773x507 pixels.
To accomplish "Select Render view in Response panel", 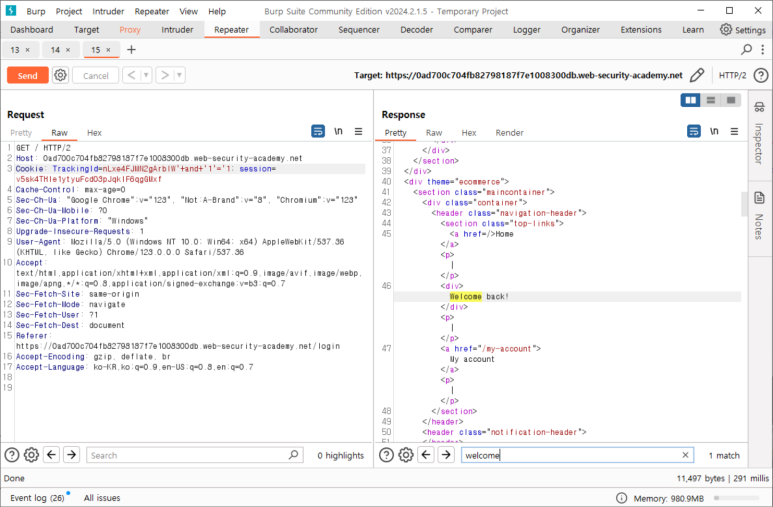I will coord(509,133).
